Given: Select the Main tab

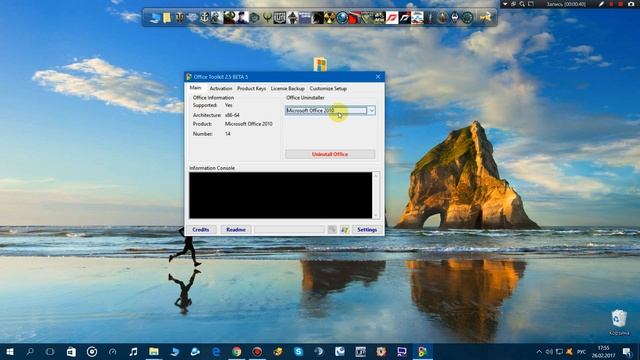Looking at the screenshot, I should [196, 88].
